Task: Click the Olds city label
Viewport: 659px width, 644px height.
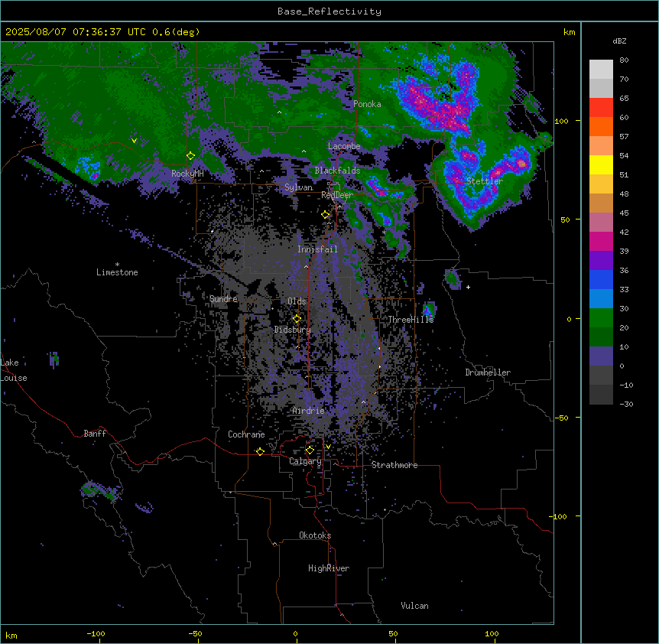Action: pyautogui.click(x=297, y=301)
